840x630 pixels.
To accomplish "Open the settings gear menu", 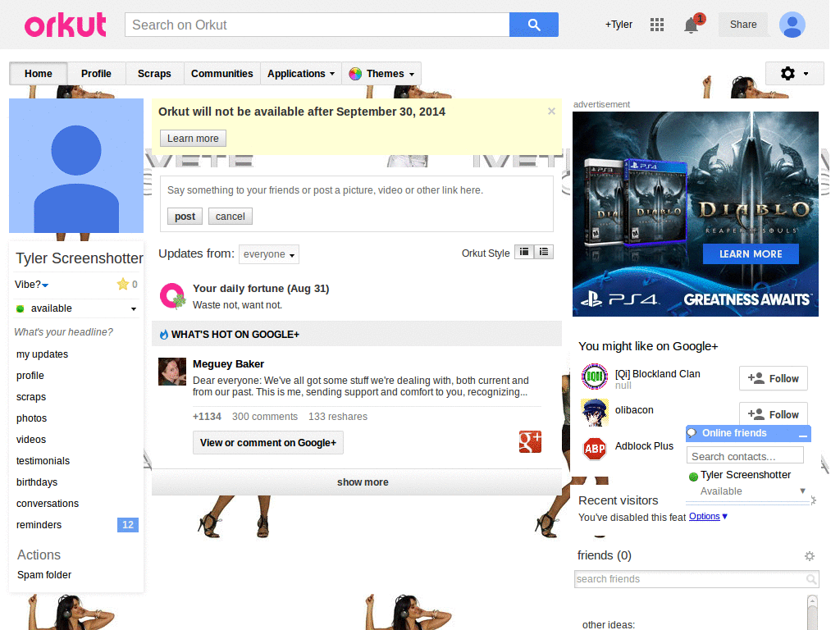I will [x=794, y=73].
